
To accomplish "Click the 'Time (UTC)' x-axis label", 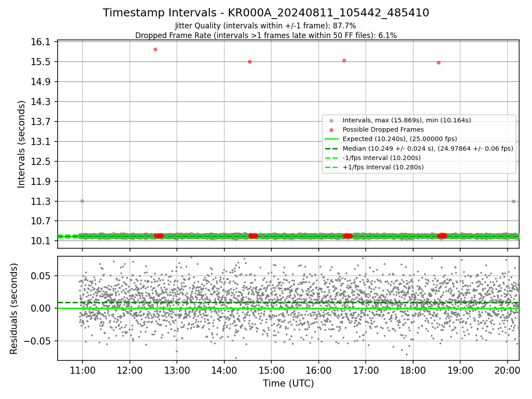I will pyautogui.click(x=288, y=383).
